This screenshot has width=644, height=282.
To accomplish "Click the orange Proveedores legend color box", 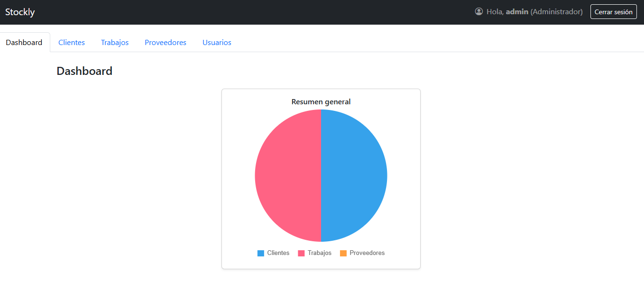I will [343, 253].
